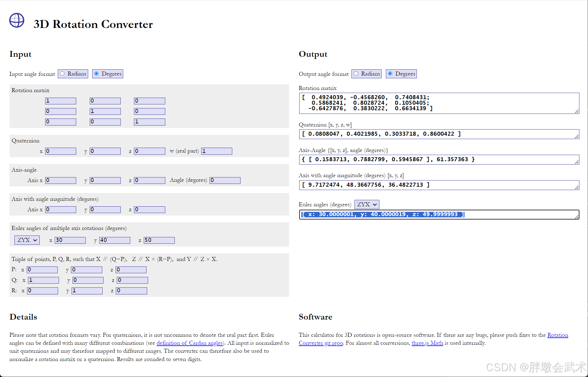Open the Rotation Converter git repo link
The image size is (588, 377).
pos(433,339)
